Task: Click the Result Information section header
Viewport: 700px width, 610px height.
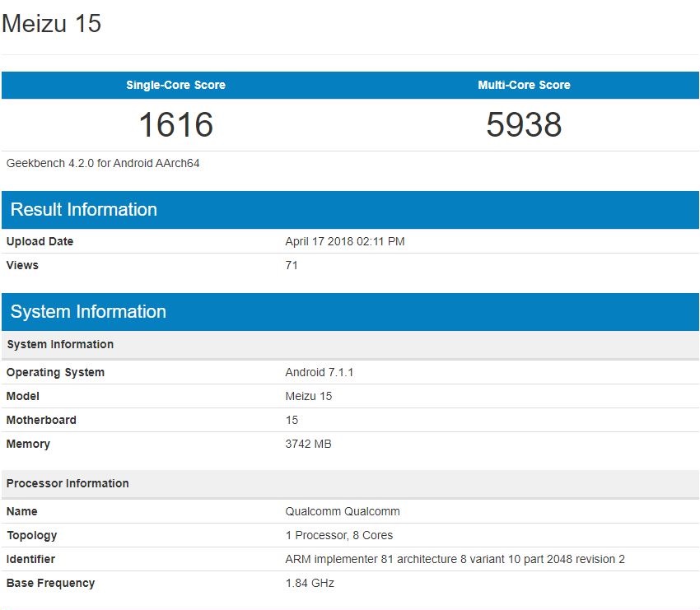Action: coord(82,210)
